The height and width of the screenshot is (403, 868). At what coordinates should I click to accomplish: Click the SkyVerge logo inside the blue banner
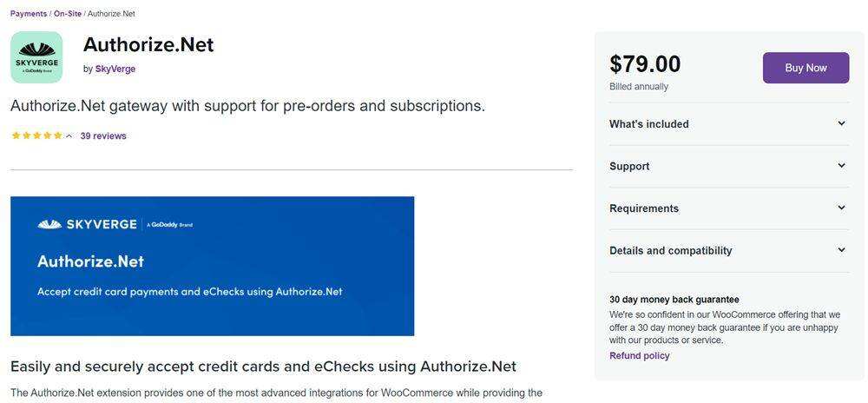[x=87, y=224]
